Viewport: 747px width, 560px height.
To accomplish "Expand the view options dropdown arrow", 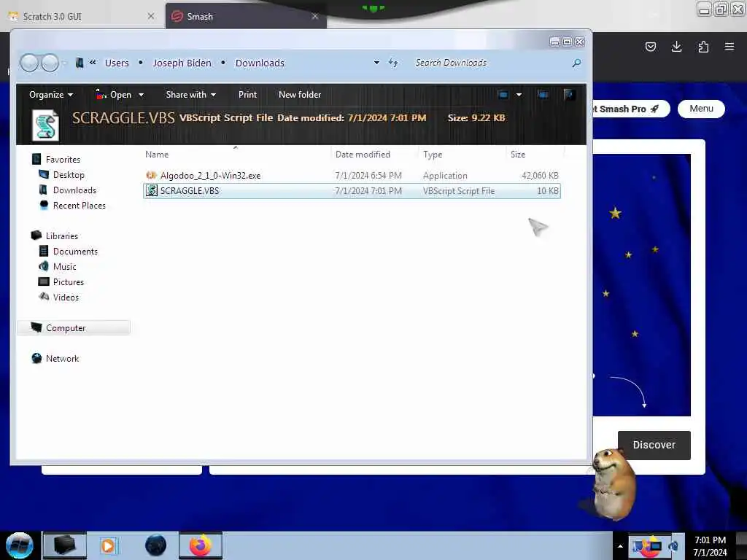I will point(519,95).
